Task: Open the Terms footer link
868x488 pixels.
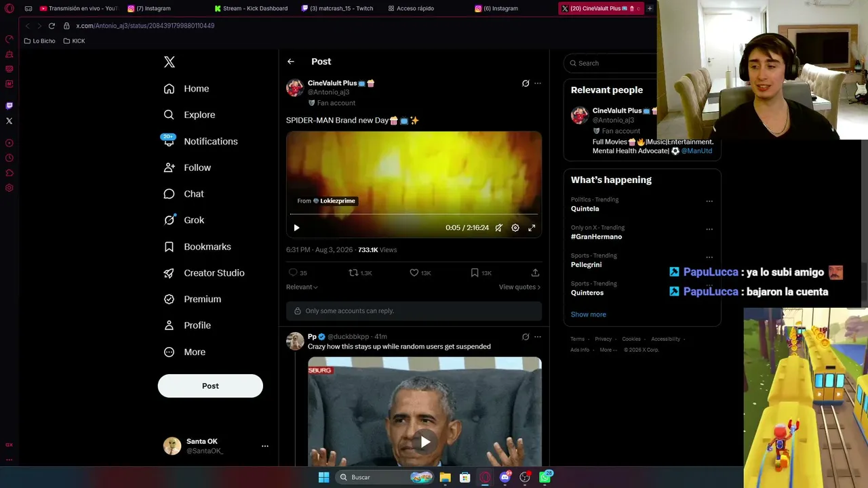Action: click(x=577, y=339)
